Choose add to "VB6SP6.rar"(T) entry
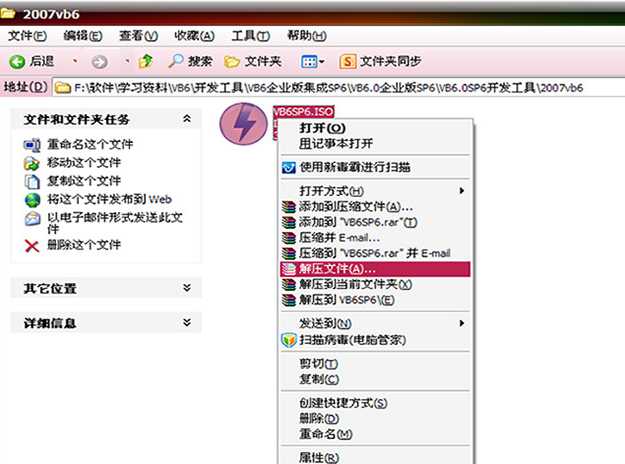 tap(375, 222)
